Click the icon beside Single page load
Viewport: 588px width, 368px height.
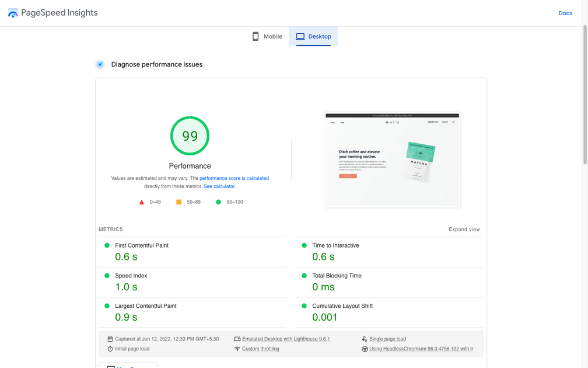pos(365,339)
